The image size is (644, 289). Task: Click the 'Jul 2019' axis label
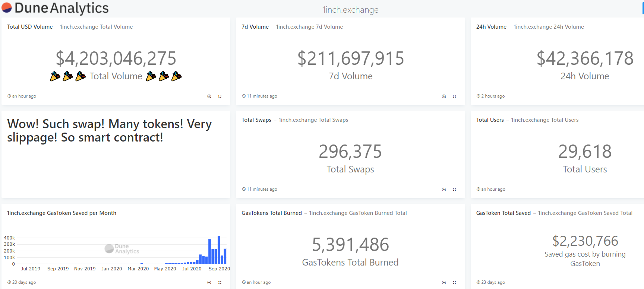tap(31, 269)
